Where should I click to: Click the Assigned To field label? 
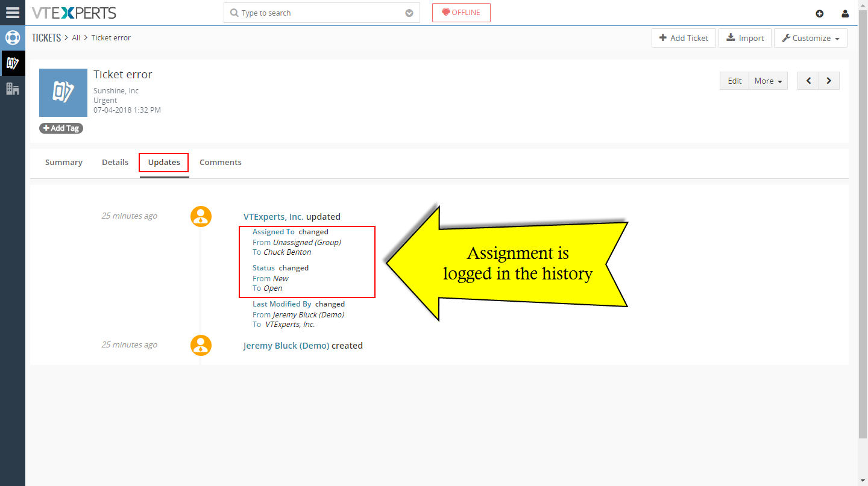(x=274, y=232)
